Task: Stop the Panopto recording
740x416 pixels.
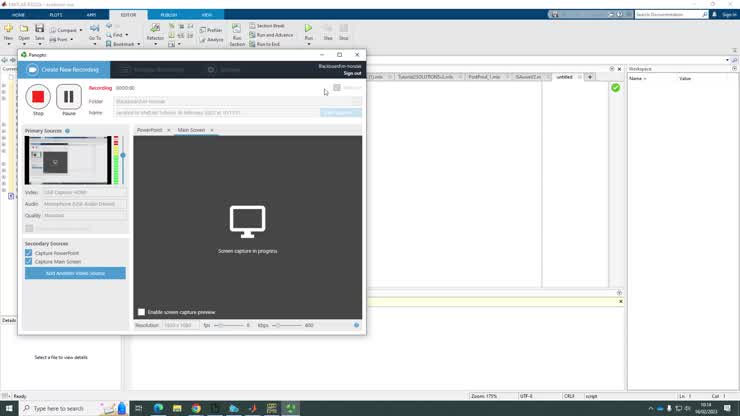Action: [38, 97]
